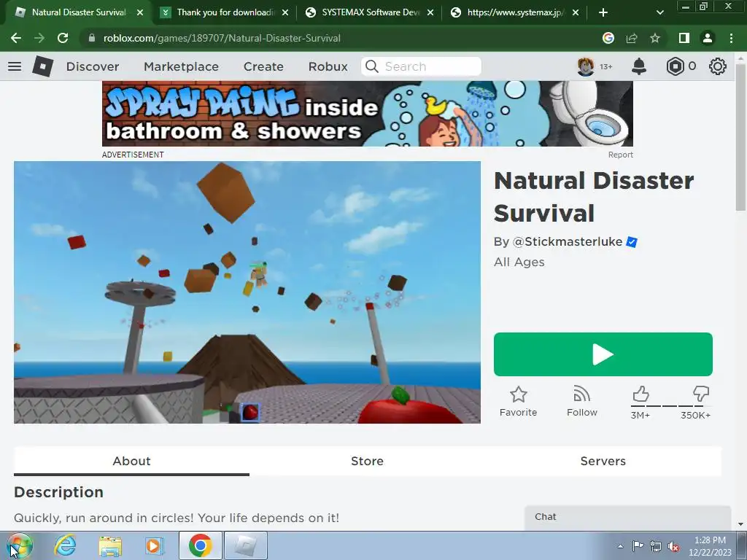Select the About tab
This screenshot has height=560, width=747.
(x=131, y=461)
